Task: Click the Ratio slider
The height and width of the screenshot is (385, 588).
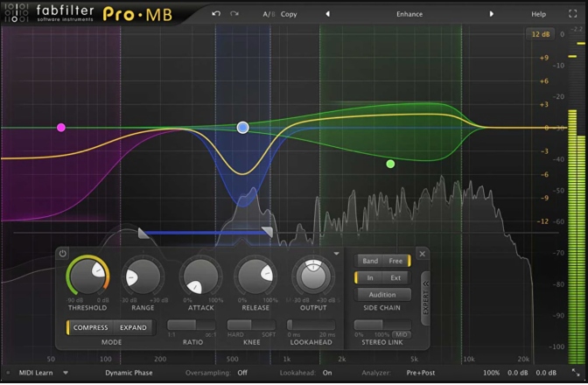Action: [x=192, y=325]
